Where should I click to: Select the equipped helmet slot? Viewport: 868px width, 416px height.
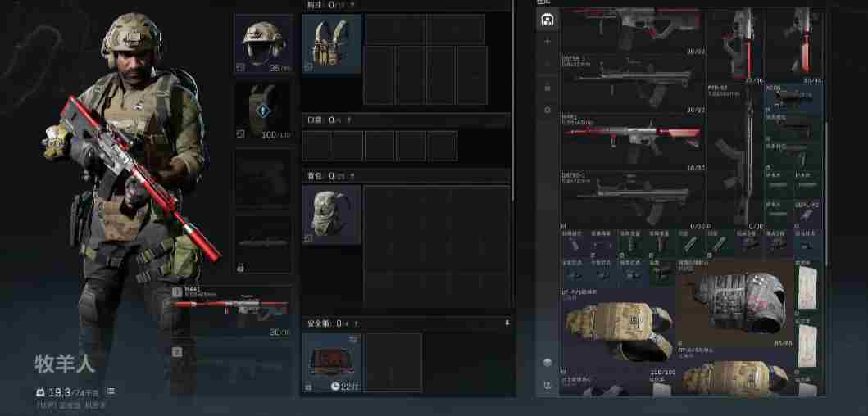263,43
